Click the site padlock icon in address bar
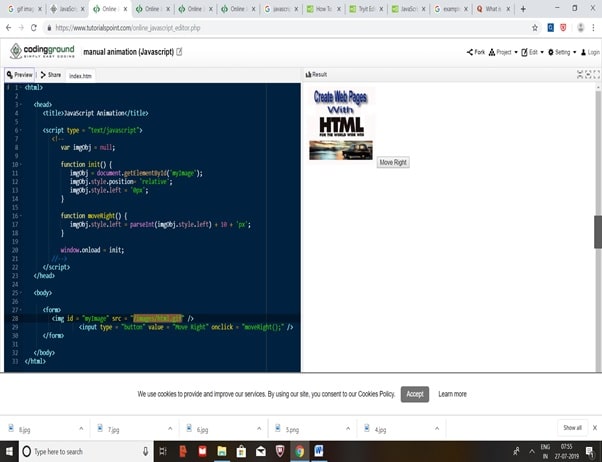The image size is (602, 462). pos(49,28)
